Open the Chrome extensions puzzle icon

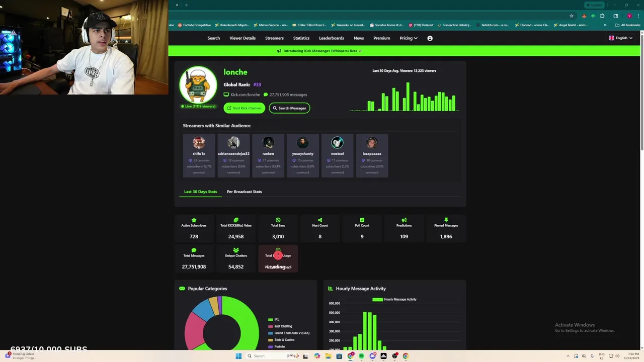[602, 16]
